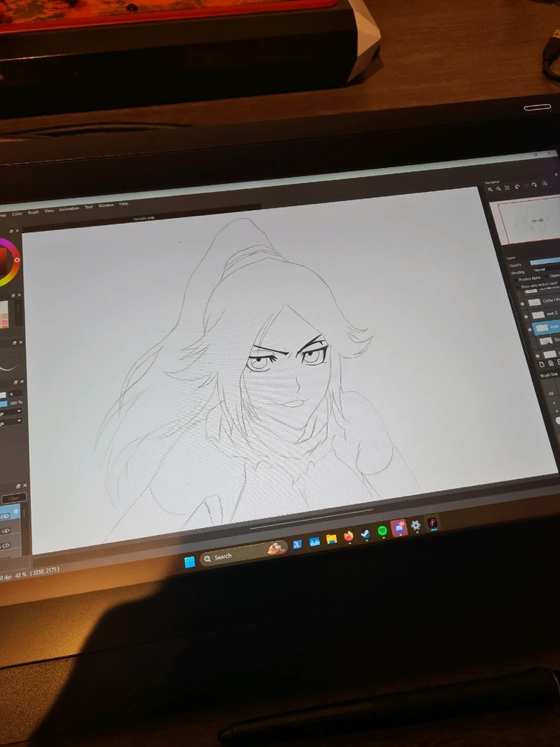Open the Help menu
This screenshot has height=747, width=560.
(124, 203)
